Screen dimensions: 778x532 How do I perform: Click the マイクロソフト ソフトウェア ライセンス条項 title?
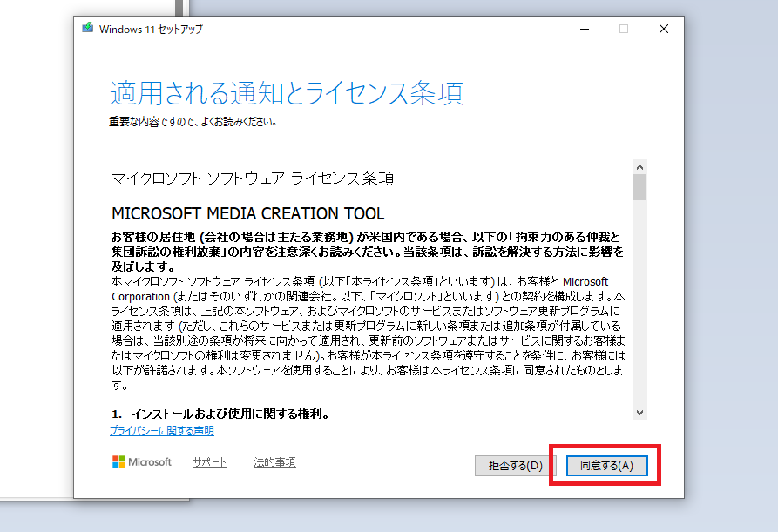[253, 178]
